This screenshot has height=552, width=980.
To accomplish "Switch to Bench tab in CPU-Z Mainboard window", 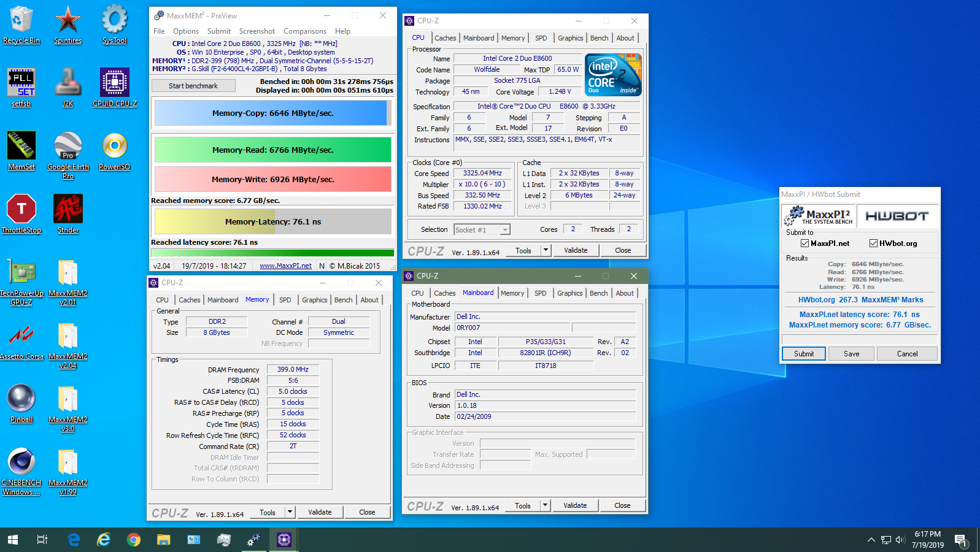I will (599, 293).
